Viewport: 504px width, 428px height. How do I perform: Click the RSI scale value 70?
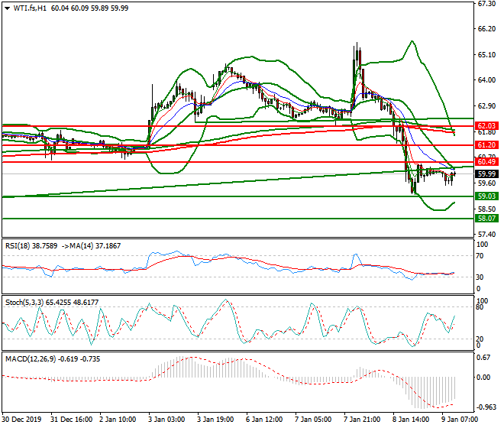480,256
